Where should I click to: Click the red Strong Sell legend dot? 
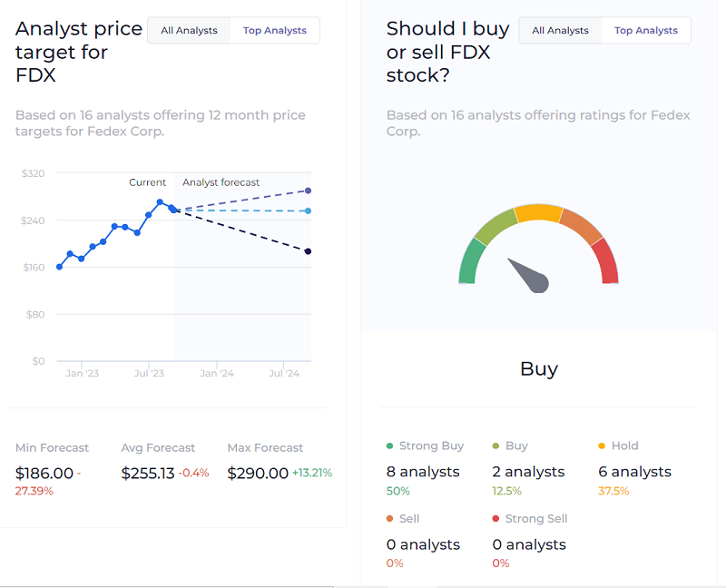click(495, 519)
